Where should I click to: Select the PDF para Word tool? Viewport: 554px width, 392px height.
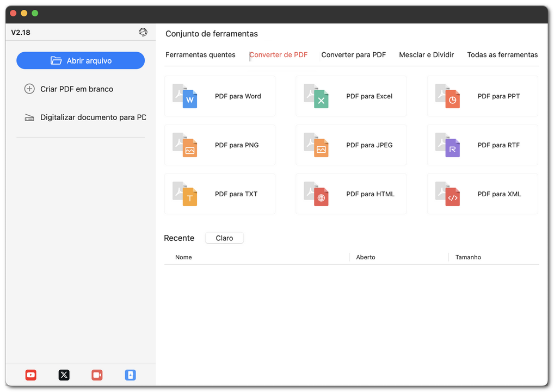pyautogui.click(x=220, y=96)
